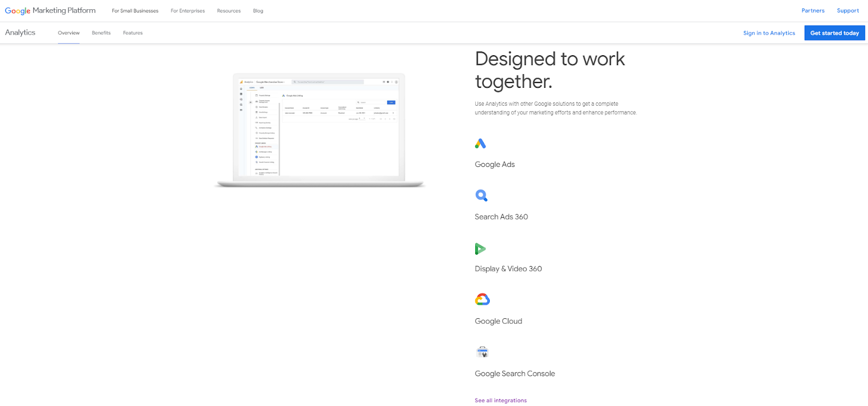The image size is (868, 406).
Task: Click the Google Cloud logo icon
Action: coord(482,299)
